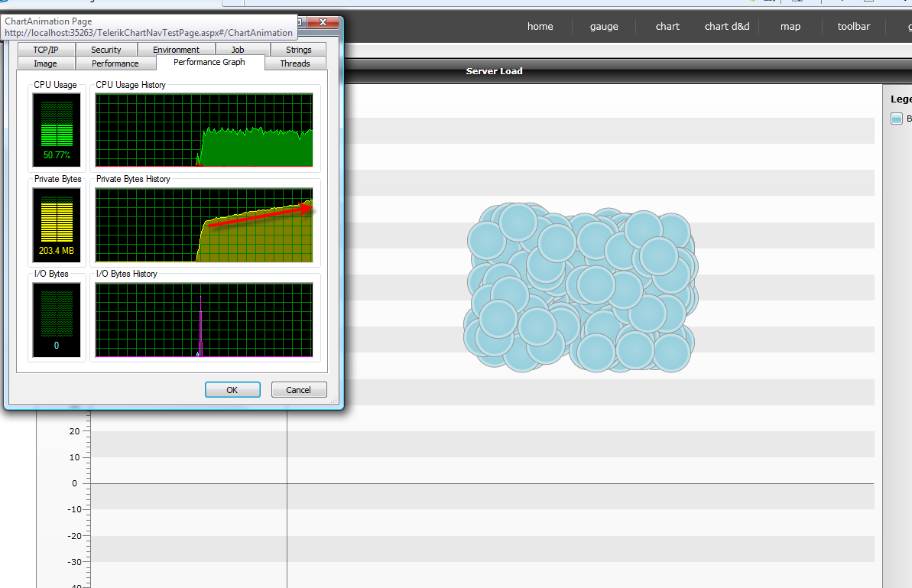Click the -20 label on chart axis
This screenshot has height=588, width=912.
(74, 536)
